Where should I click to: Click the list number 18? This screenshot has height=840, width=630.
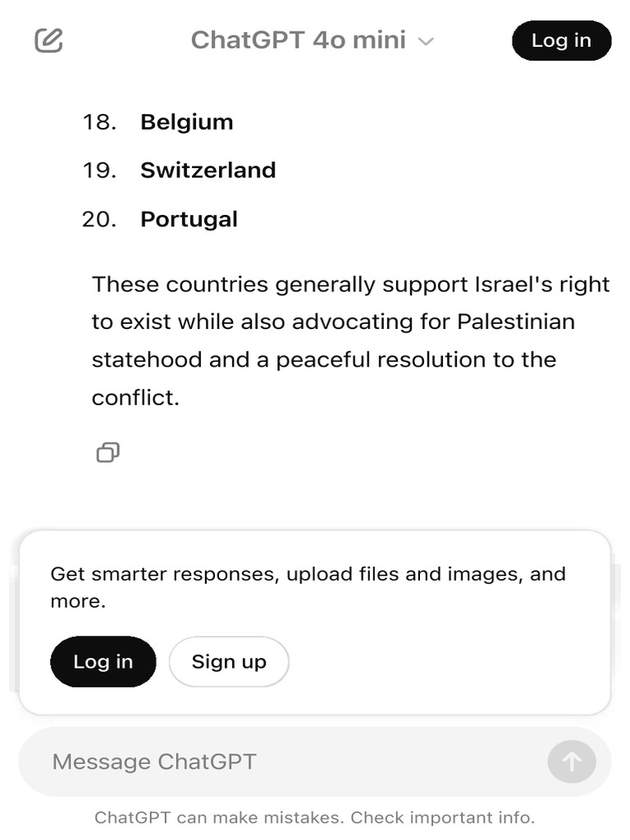[x=99, y=122]
